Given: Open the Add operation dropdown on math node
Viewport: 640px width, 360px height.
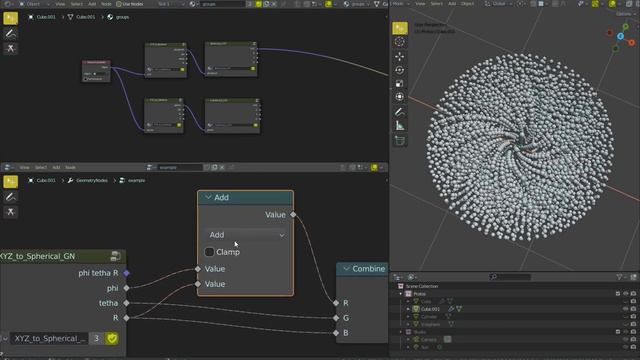Looking at the screenshot, I should (x=247, y=235).
